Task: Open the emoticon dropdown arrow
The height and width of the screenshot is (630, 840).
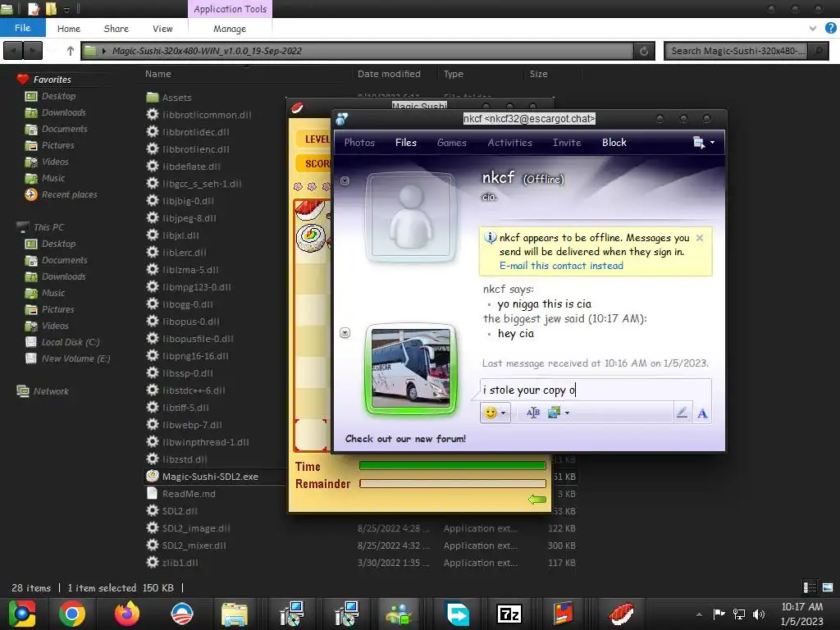Action: click(503, 413)
